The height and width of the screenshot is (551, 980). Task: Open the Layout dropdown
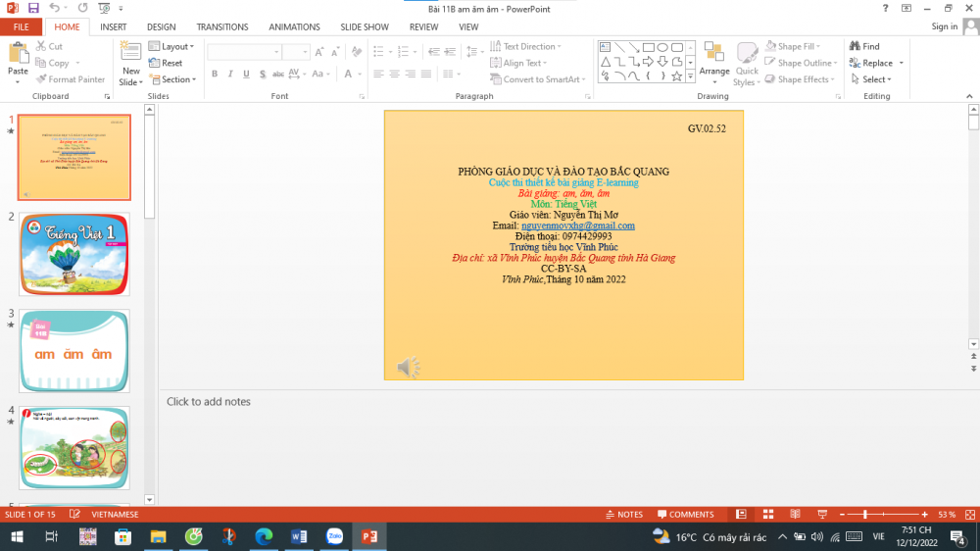pos(172,46)
